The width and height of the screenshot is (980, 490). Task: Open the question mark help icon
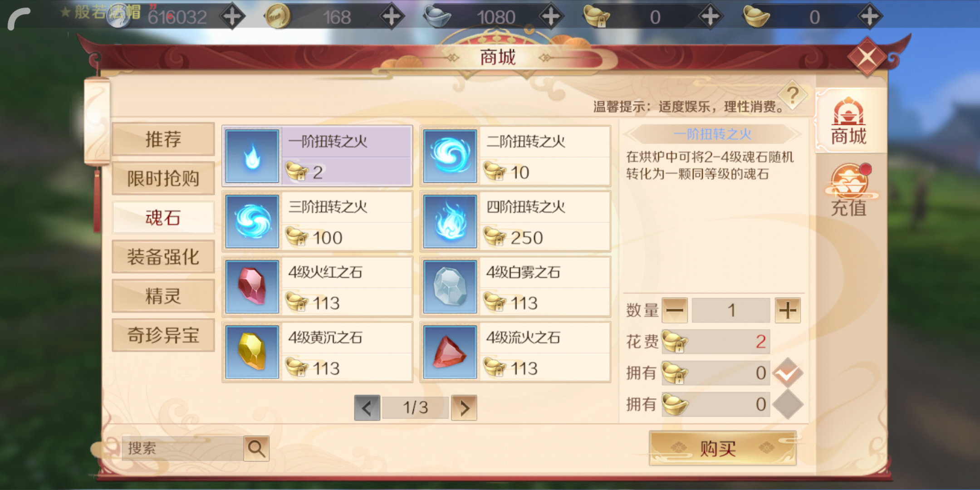coord(793,96)
